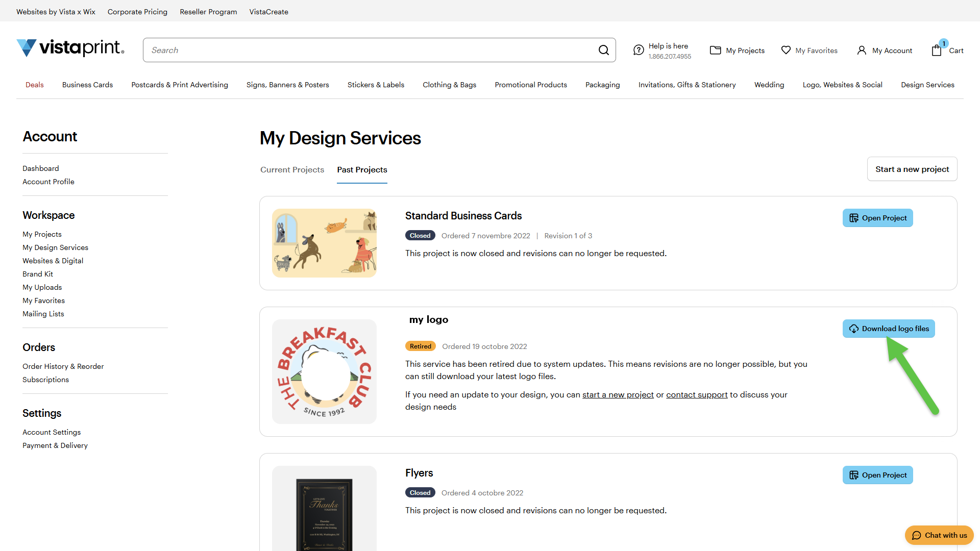Click the Chat with us speech bubble icon
Screen dimensions: 980x551
coord(917,535)
